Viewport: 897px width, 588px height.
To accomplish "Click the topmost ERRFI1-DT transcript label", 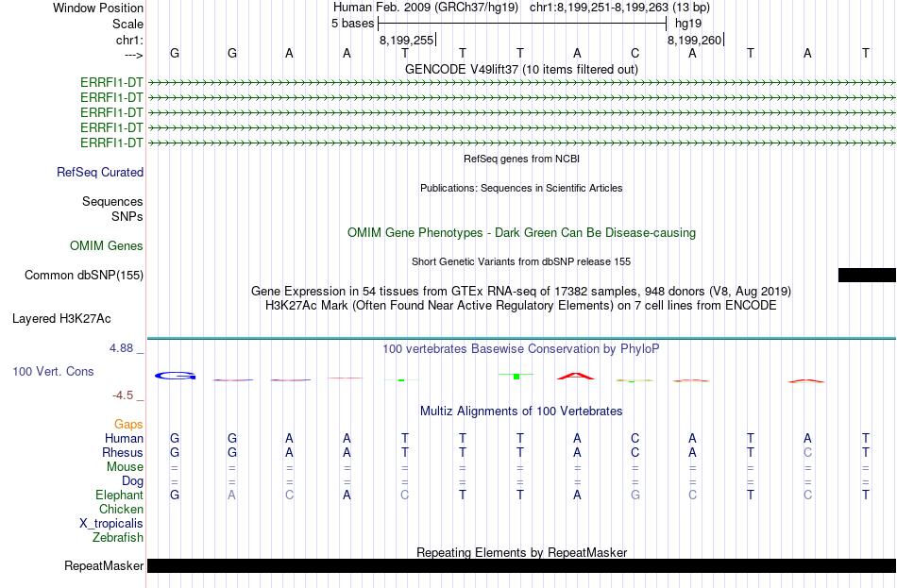I will [x=111, y=82].
